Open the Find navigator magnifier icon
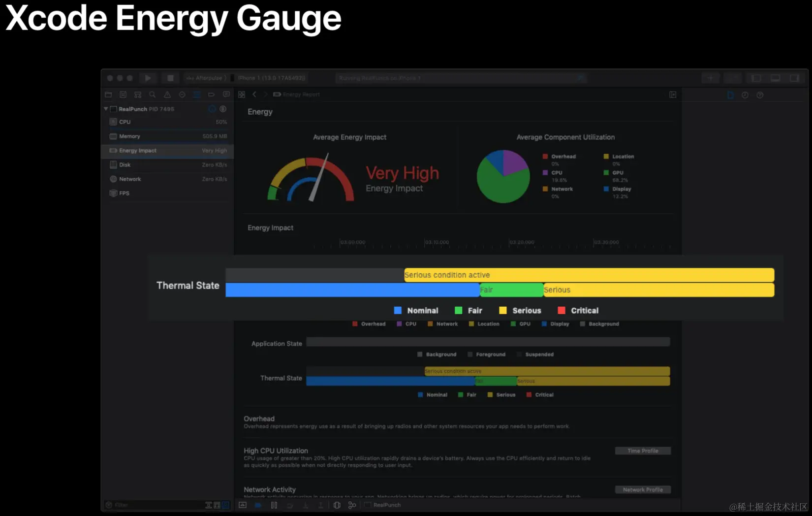Image resolution: width=812 pixels, height=516 pixels. coord(153,95)
